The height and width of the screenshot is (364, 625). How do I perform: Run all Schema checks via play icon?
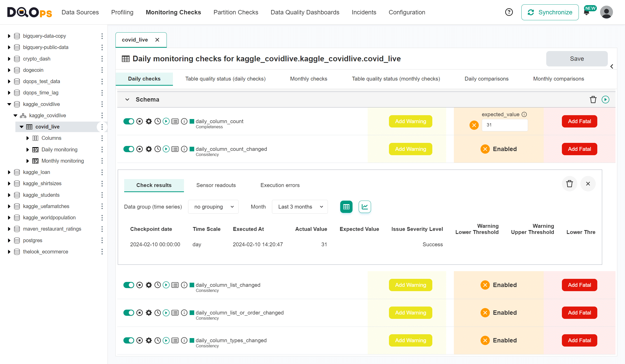[606, 100]
